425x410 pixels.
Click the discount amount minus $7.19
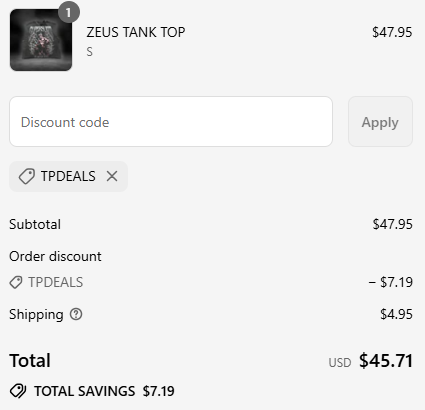(x=390, y=282)
